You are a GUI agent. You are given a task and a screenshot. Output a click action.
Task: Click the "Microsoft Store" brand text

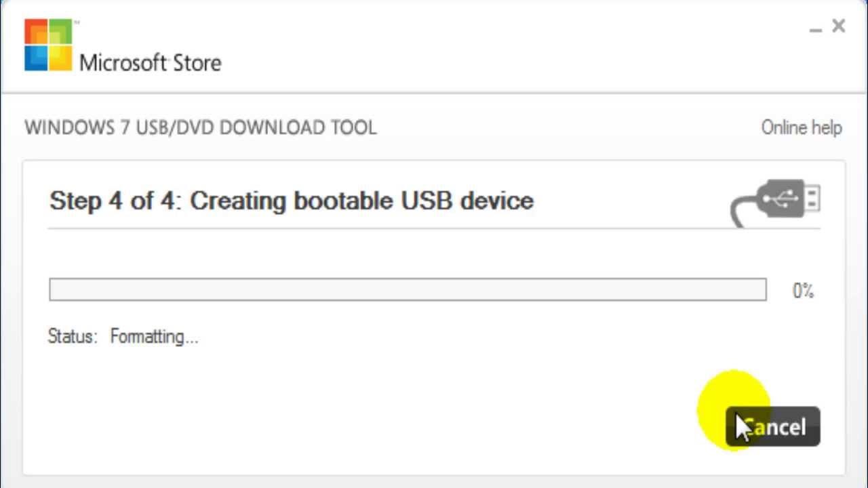click(x=150, y=63)
